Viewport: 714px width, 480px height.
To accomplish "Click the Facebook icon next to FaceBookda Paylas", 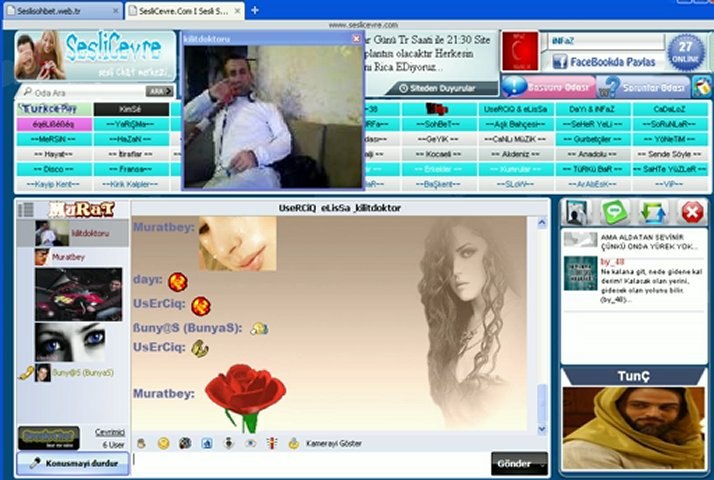I will (560, 61).
